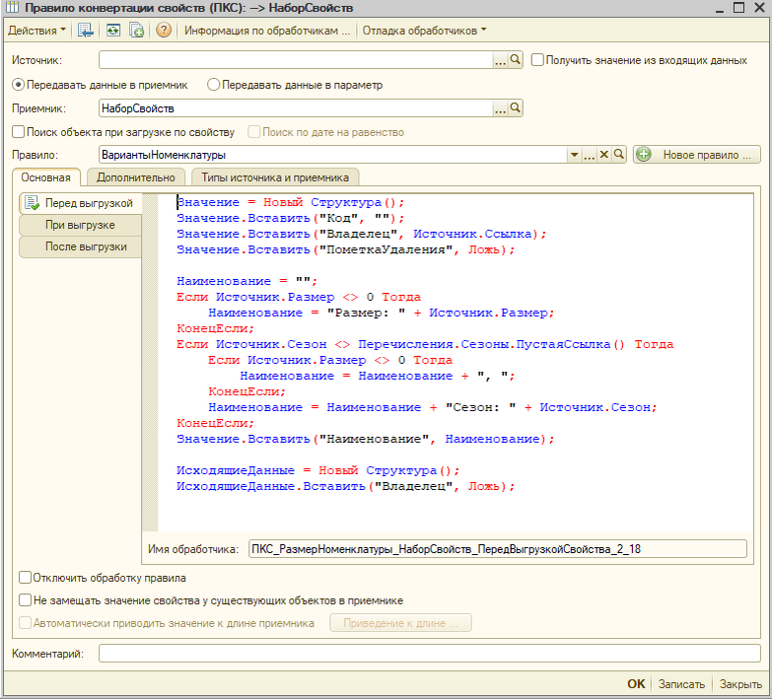Select the Перед выгрузкой handler tab

click(80, 203)
